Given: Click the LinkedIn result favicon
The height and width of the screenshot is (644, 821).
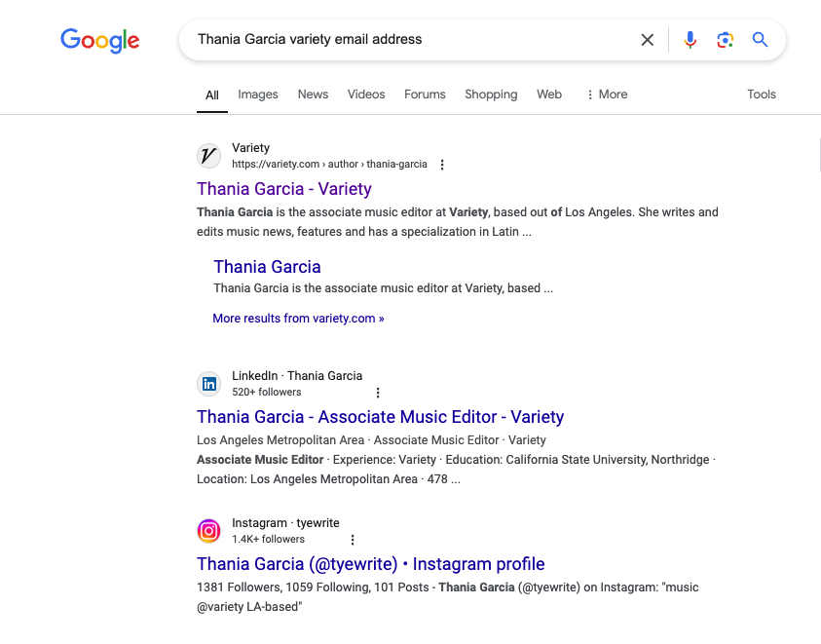Looking at the screenshot, I should click(x=208, y=384).
